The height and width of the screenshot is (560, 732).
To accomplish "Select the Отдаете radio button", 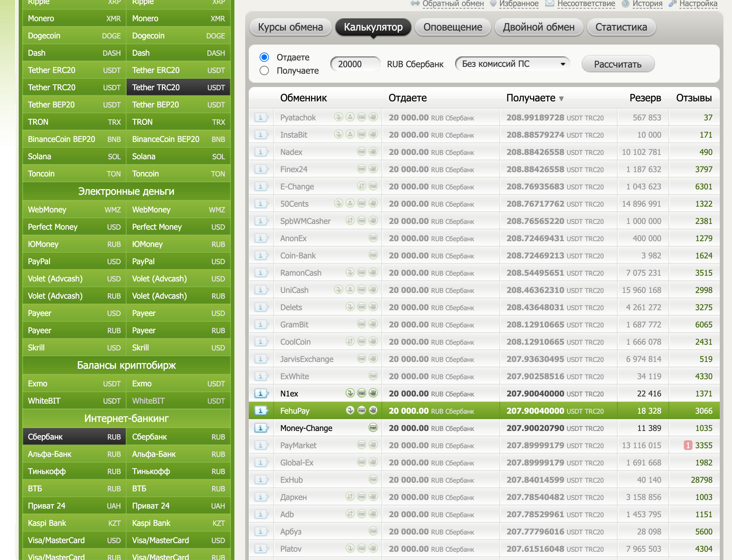I will pyautogui.click(x=264, y=57).
